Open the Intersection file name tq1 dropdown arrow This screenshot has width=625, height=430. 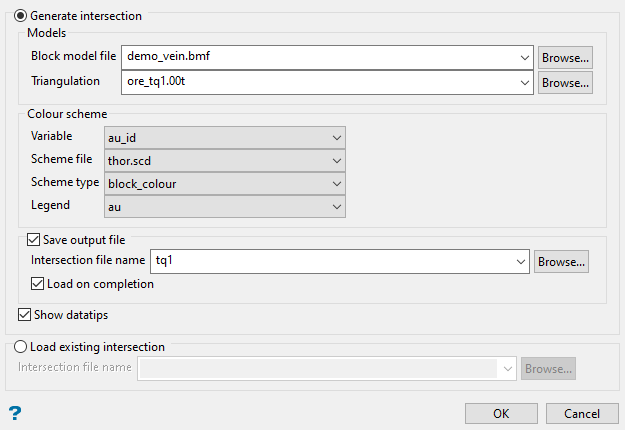point(521,262)
